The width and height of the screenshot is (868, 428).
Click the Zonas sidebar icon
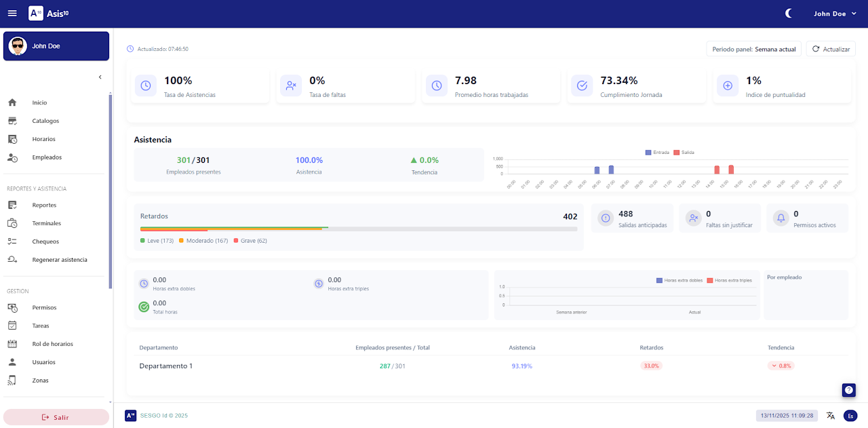pos(12,380)
